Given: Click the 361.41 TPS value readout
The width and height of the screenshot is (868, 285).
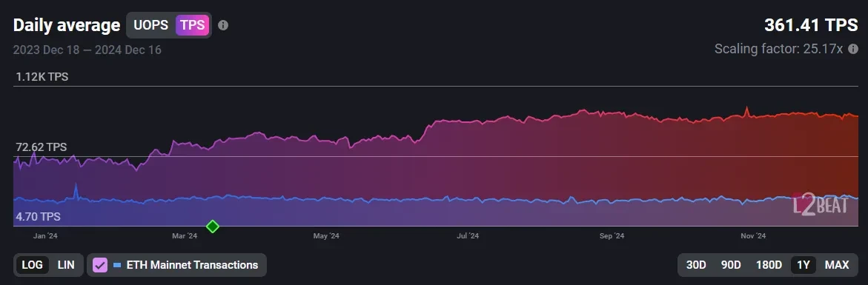Looking at the screenshot, I should pos(811,25).
